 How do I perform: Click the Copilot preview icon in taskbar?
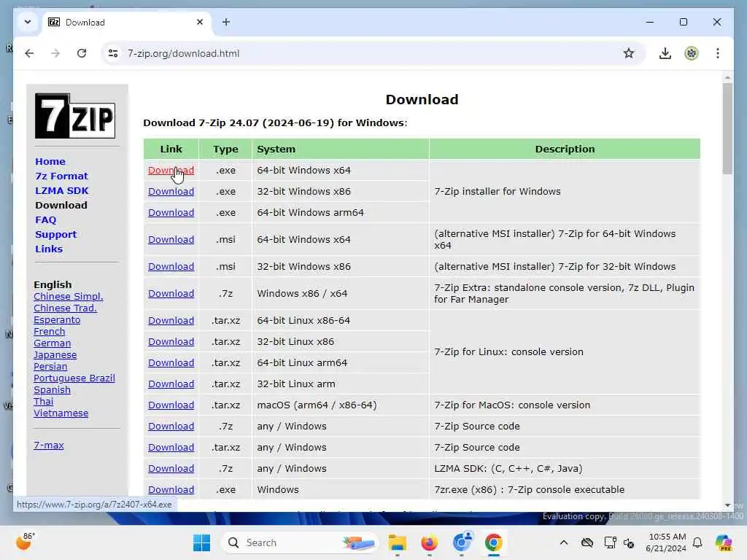click(724, 542)
